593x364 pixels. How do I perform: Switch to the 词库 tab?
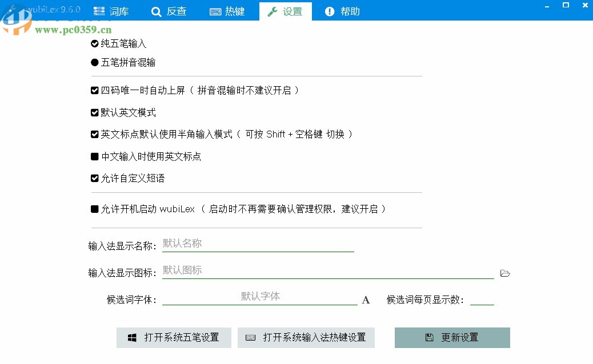pyautogui.click(x=111, y=11)
